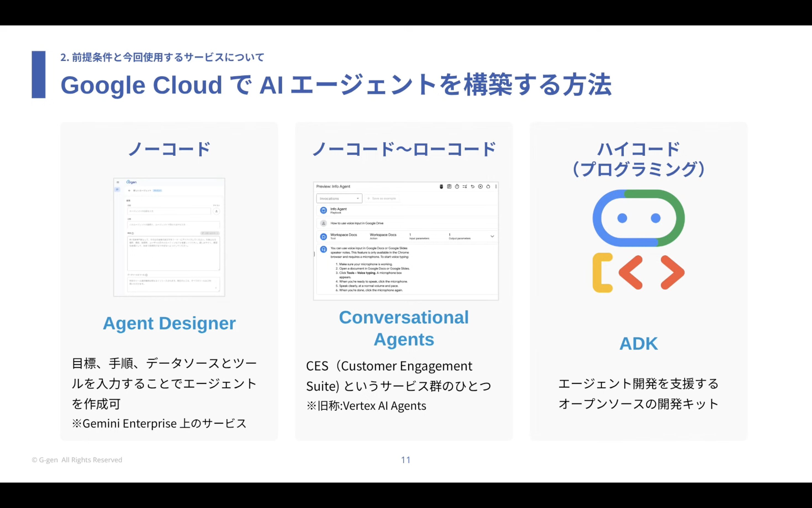Click the Save as example button
Viewport: 812px width, 508px height.
[x=382, y=198]
